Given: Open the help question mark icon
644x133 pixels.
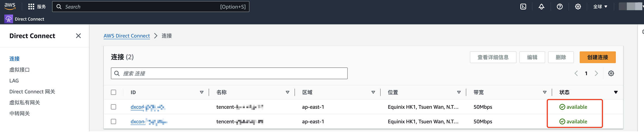Looking at the screenshot, I should [559, 7].
